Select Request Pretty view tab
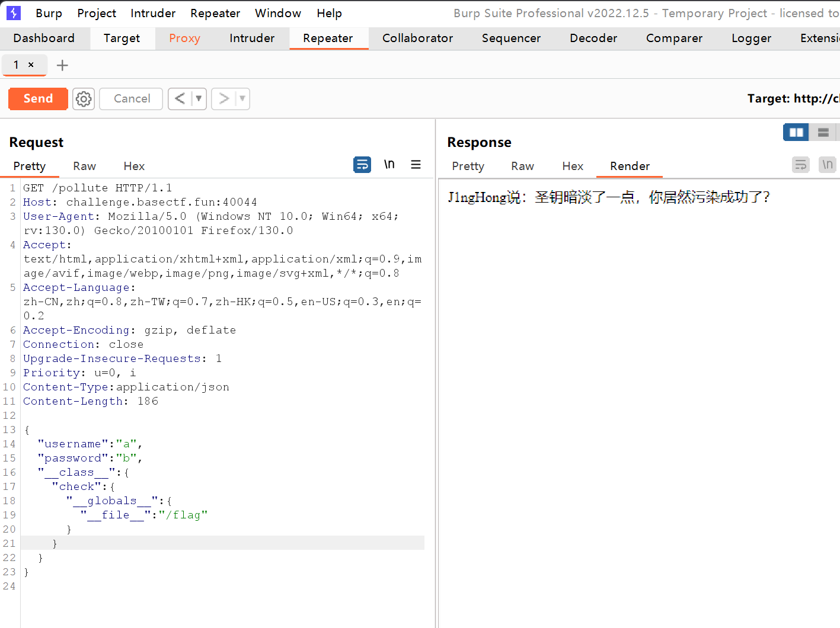This screenshot has height=628, width=840. [x=30, y=166]
